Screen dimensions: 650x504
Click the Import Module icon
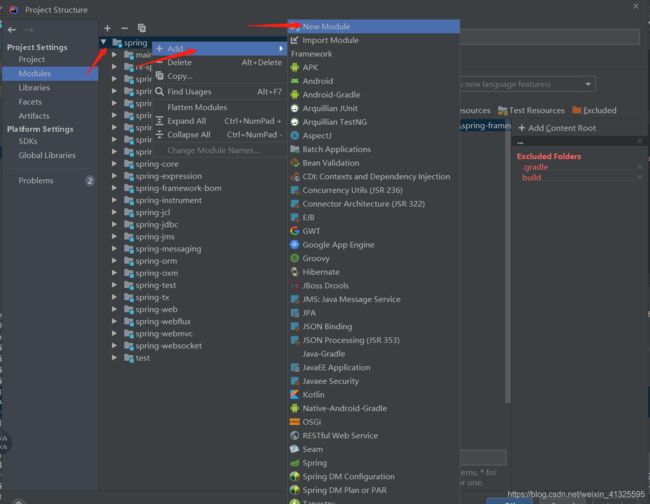coord(295,40)
